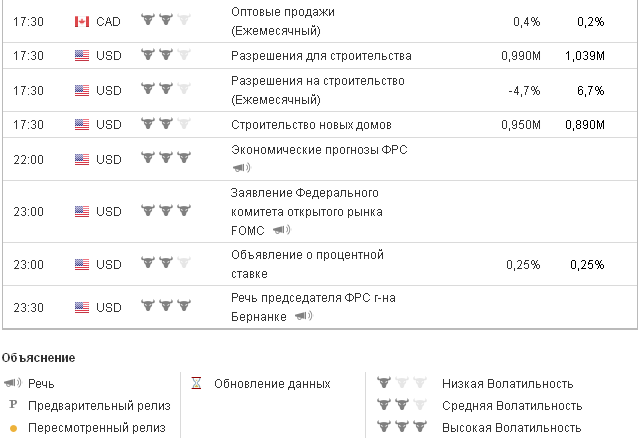This screenshot has height=447, width=641.
Task: Open the Экономические прогнозы ФРС event
Action: (319, 150)
